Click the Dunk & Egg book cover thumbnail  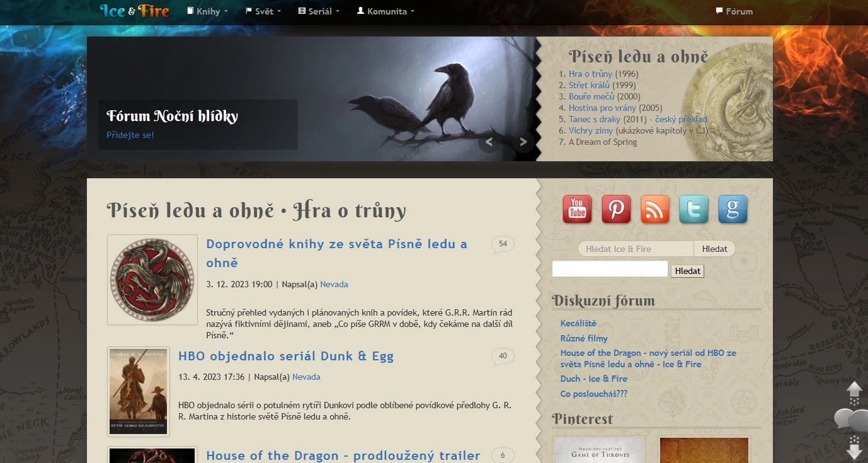[139, 391]
